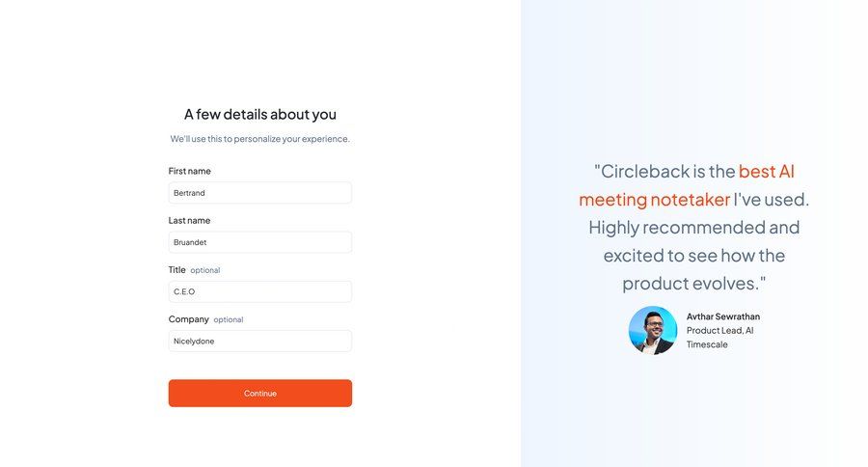
Task: Click the First name field containing Bertrand
Action: point(259,193)
